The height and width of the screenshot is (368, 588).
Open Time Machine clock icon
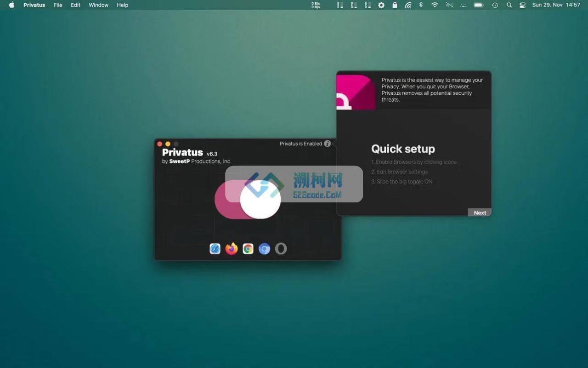495,5
